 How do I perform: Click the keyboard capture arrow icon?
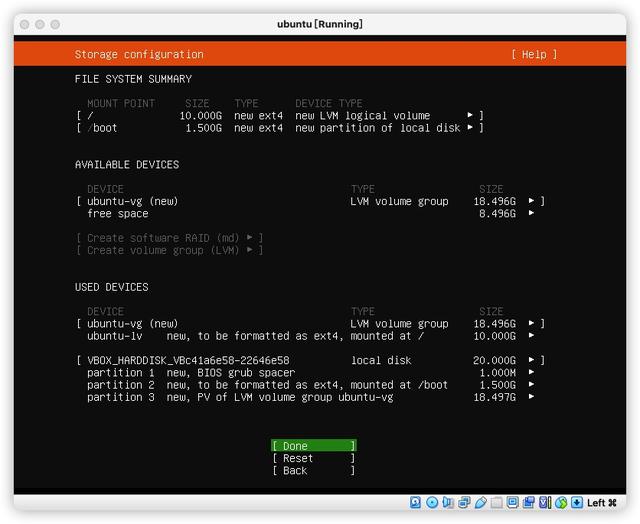577,502
